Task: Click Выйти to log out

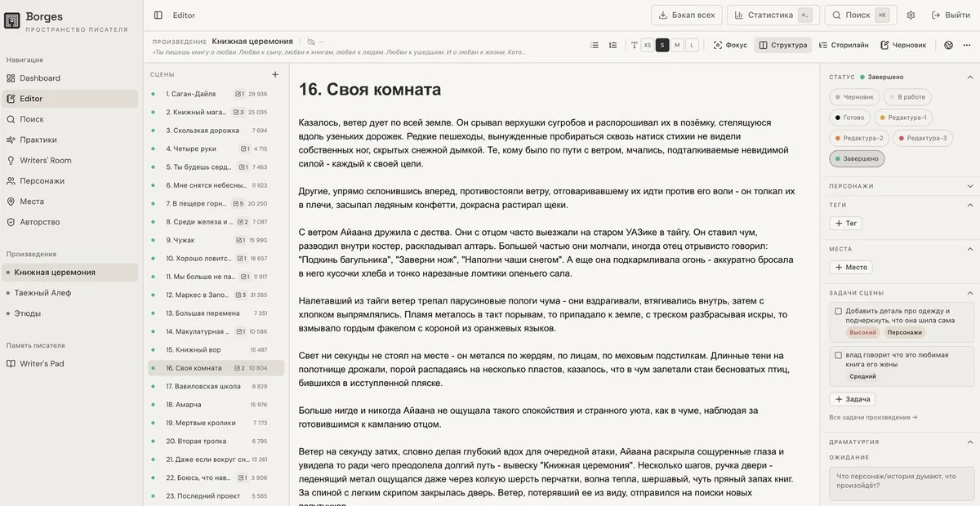Action: pos(951,15)
